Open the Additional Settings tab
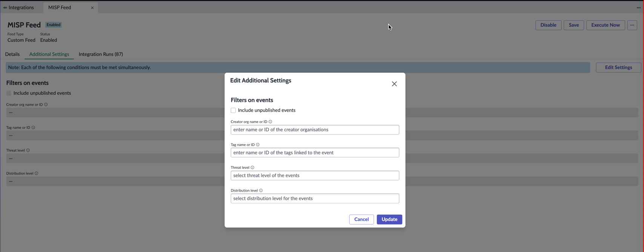Screen dimensions: 644x252 (49, 54)
